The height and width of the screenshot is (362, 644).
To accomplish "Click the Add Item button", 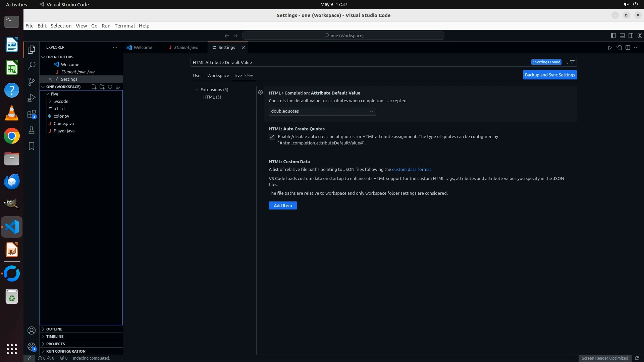I will coord(282,205).
